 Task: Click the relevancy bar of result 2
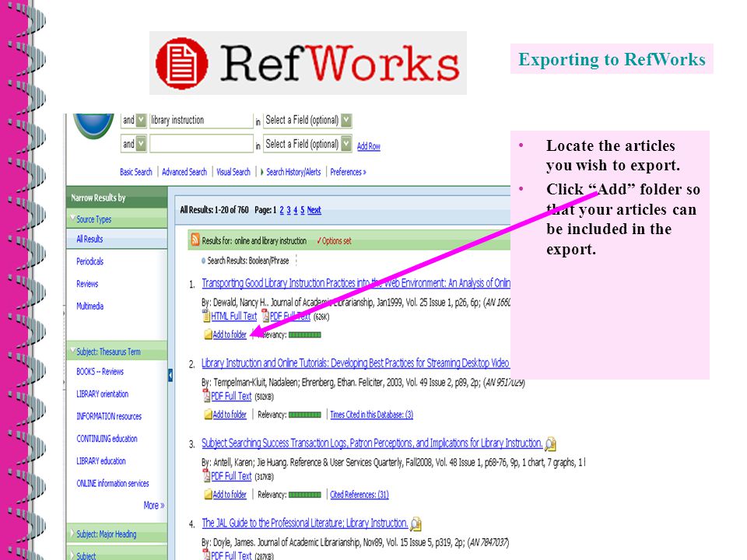pos(305,415)
